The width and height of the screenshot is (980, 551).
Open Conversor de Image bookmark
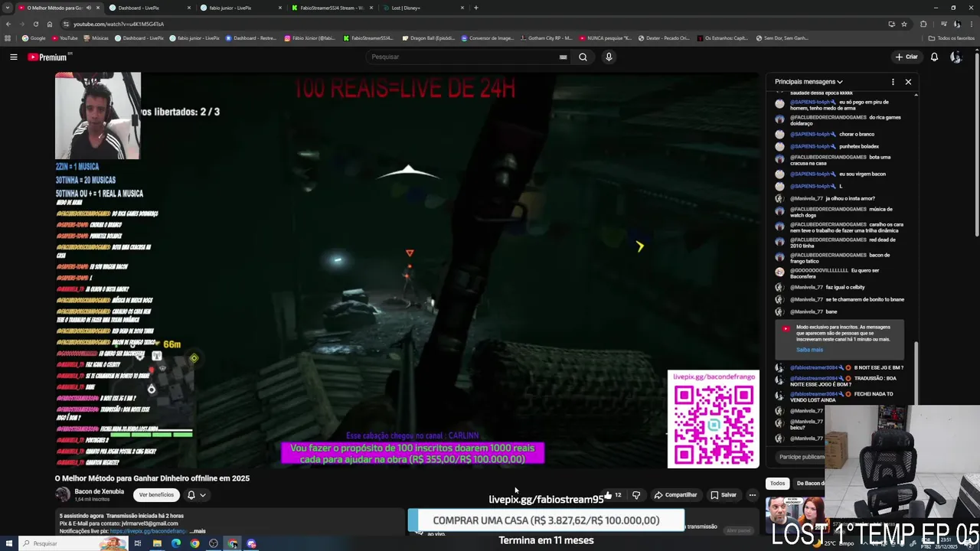(x=487, y=38)
